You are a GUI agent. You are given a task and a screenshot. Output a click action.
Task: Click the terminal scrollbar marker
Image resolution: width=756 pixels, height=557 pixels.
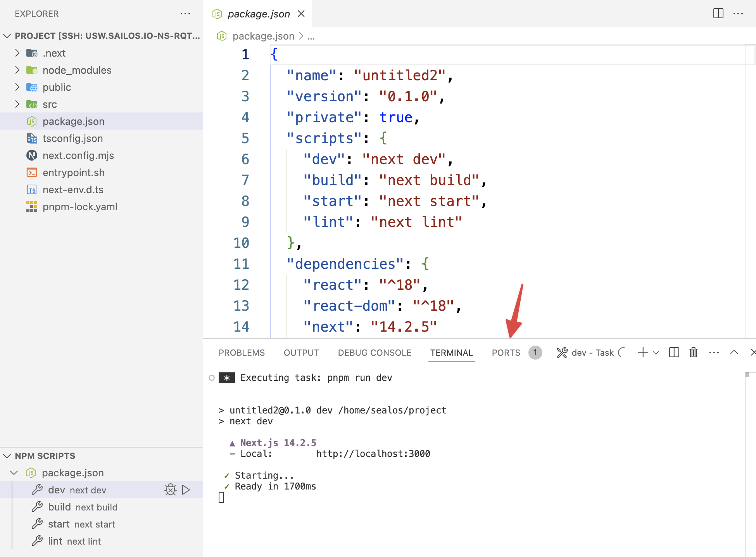(x=747, y=375)
